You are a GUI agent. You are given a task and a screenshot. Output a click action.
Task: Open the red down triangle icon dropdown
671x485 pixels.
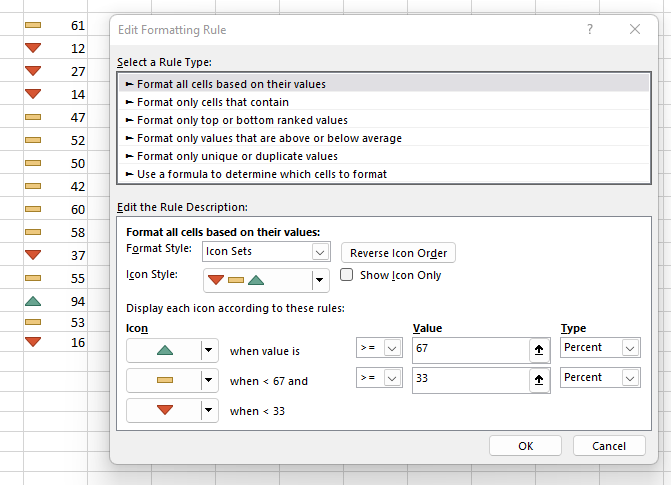[x=172, y=410]
